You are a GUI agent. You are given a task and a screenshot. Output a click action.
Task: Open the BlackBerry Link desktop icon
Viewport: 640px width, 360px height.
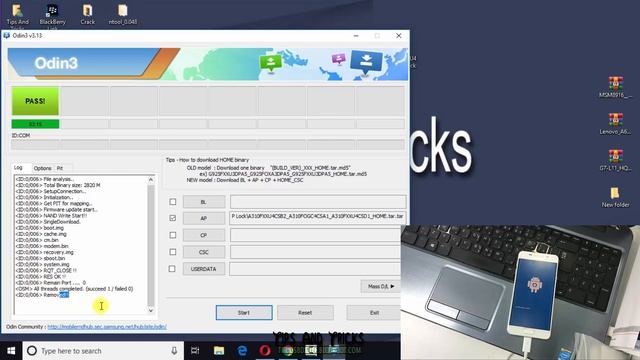(x=52, y=15)
